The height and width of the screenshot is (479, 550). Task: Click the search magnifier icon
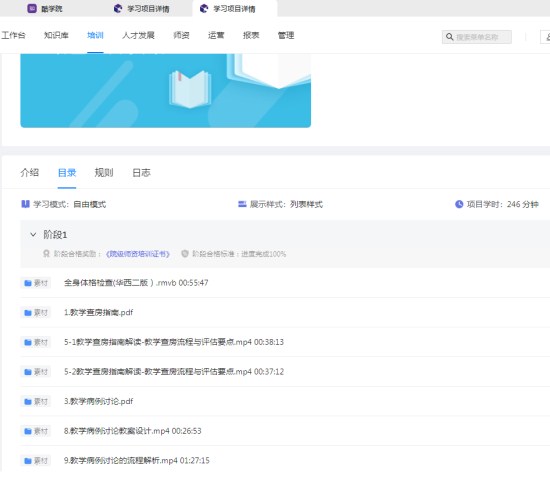point(449,37)
